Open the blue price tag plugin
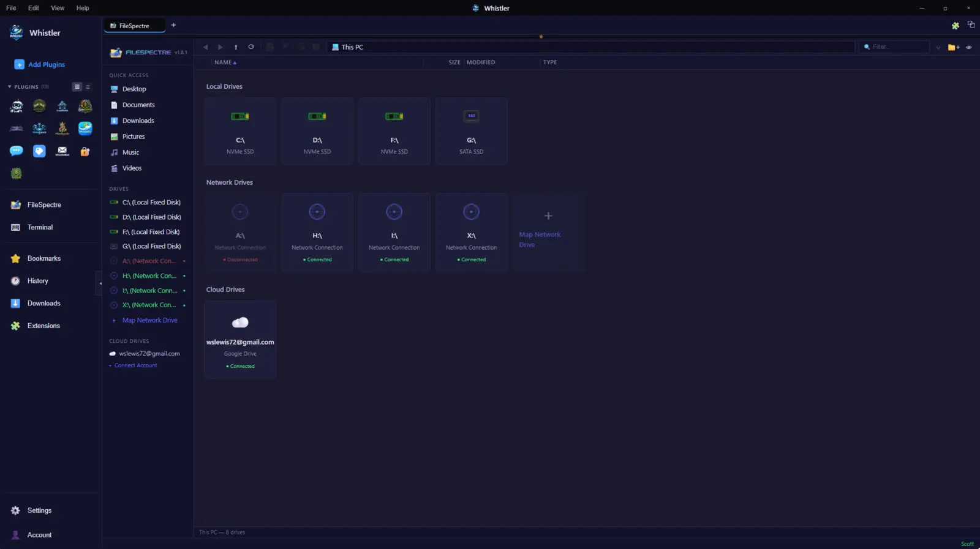The image size is (980, 549). click(39, 151)
